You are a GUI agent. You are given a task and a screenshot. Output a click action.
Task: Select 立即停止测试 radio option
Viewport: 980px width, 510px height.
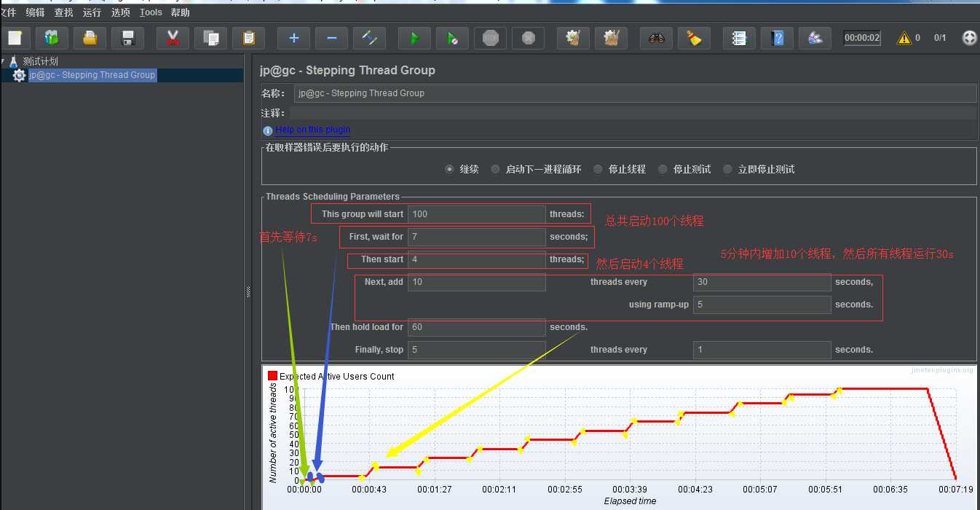pos(727,169)
